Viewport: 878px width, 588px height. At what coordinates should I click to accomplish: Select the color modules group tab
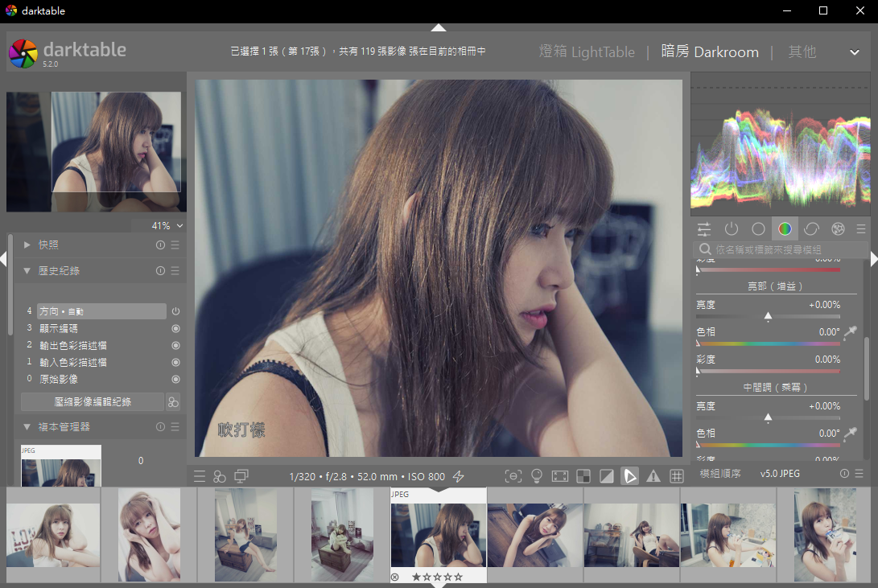(x=785, y=228)
